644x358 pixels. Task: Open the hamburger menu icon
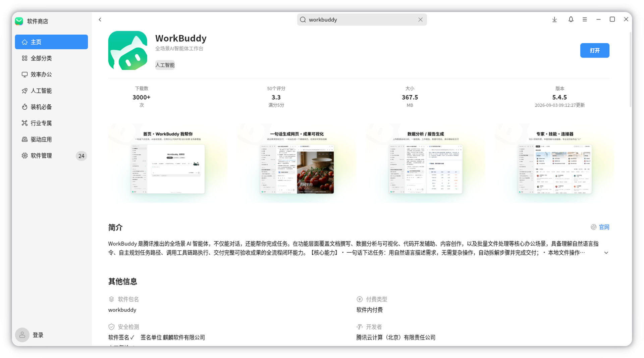585,19
